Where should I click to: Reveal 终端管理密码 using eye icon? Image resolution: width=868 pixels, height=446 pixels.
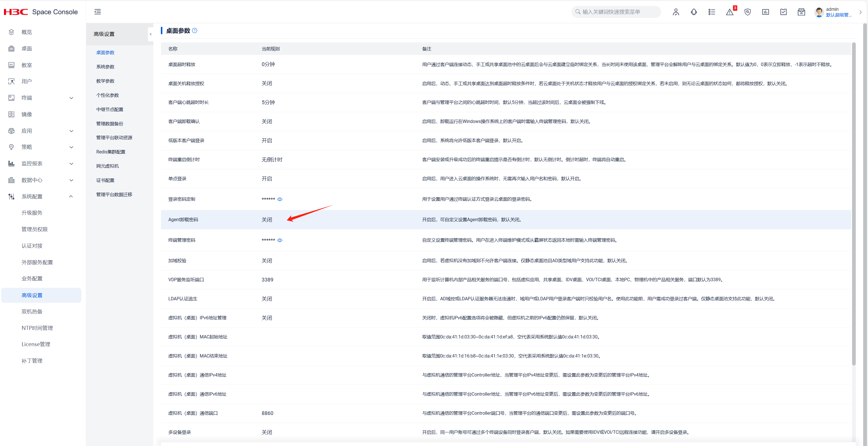tap(280, 240)
